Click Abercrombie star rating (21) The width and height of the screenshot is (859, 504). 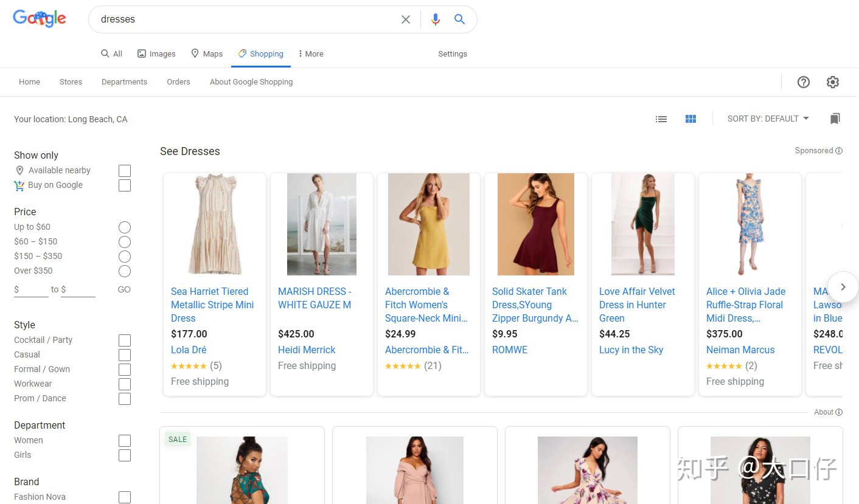coord(403,366)
